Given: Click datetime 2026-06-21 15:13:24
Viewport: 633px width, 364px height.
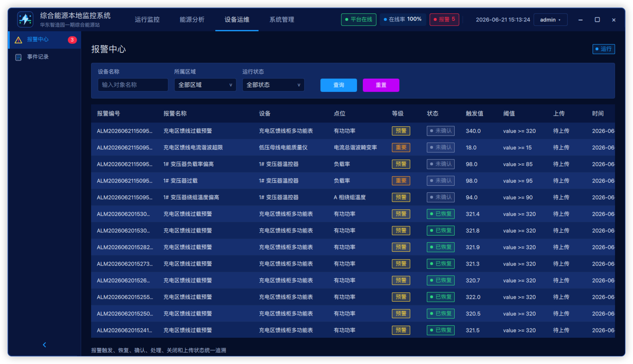Looking at the screenshot, I should point(503,20).
